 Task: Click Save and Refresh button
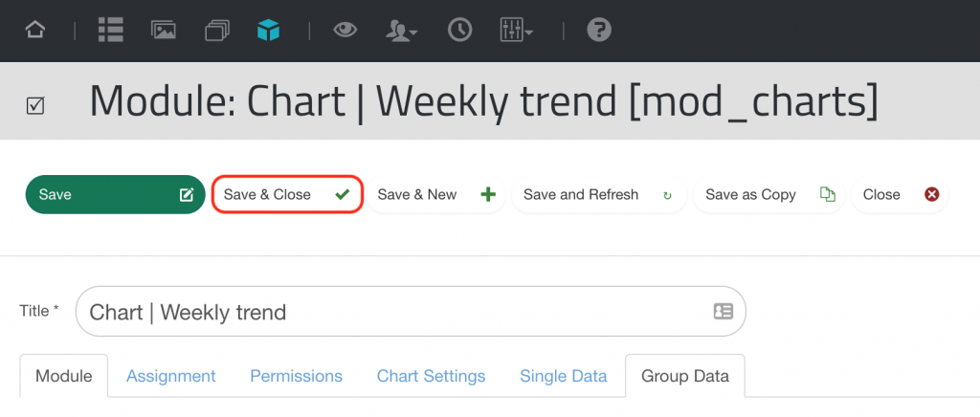599,194
